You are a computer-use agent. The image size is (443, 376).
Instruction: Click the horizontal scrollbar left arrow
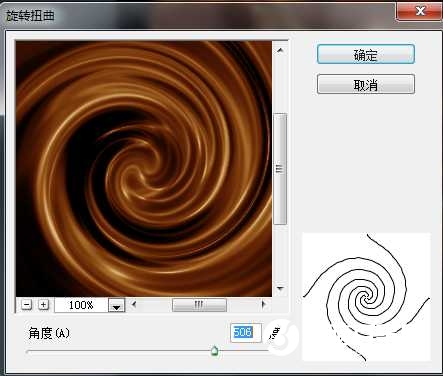[x=134, y=304]
